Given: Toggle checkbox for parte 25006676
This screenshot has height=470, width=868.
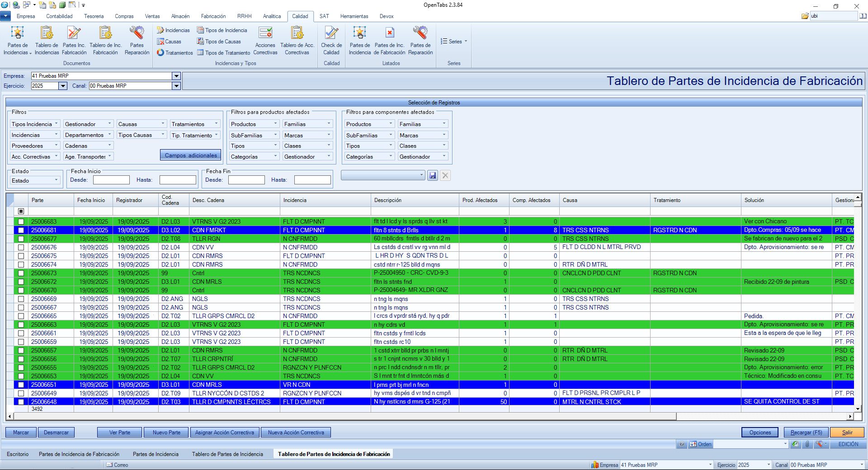Looking at the screenshot, I should [21, 248].
